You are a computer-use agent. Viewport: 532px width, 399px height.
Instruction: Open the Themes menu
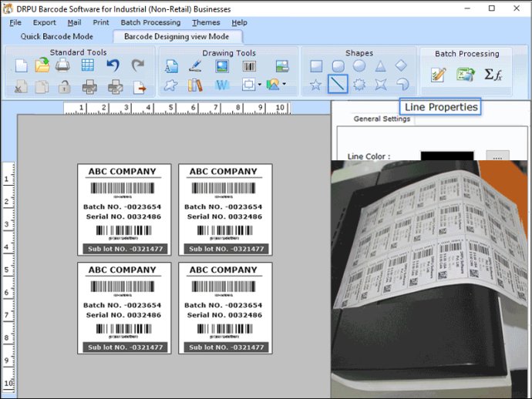[206, 22]
